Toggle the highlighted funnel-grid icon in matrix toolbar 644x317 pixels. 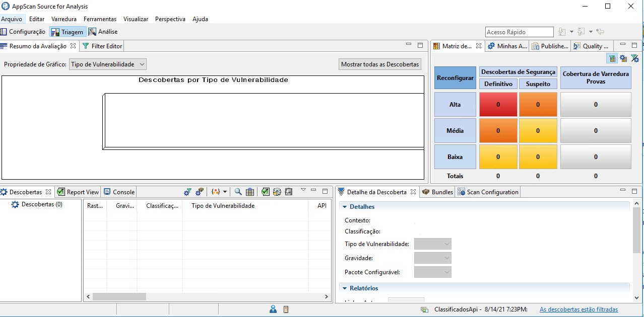click(612, 58)
